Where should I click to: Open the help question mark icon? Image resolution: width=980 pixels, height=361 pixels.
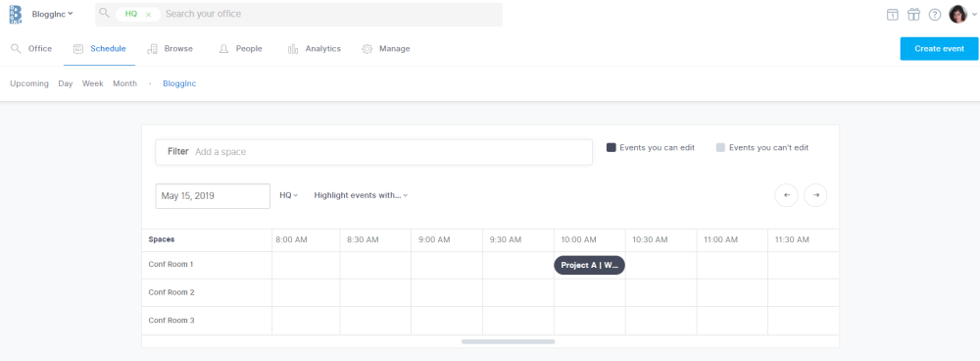934,15
